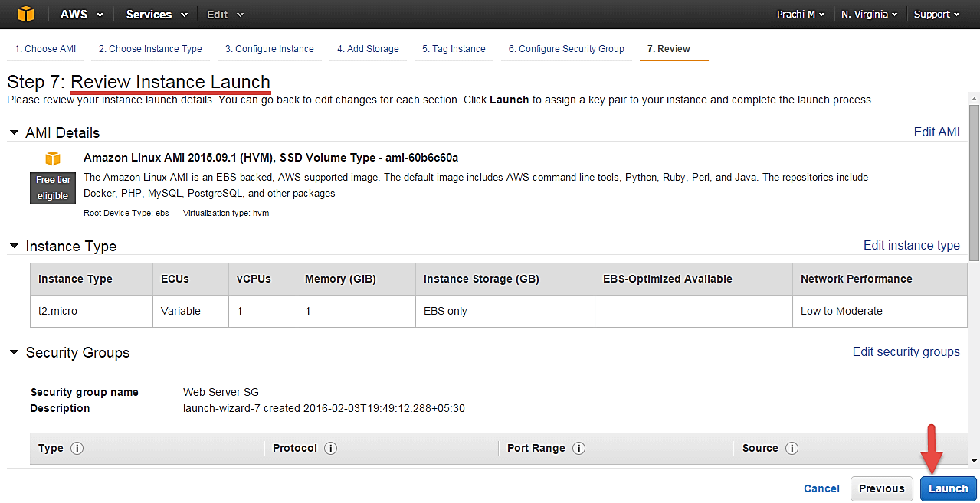
Task: Click info icon next to Port Range
Action: click(578, 449)
